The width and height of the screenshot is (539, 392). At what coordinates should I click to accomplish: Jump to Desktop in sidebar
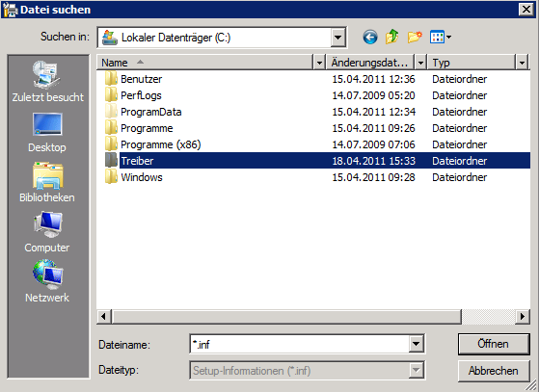[x=47, y=133]
